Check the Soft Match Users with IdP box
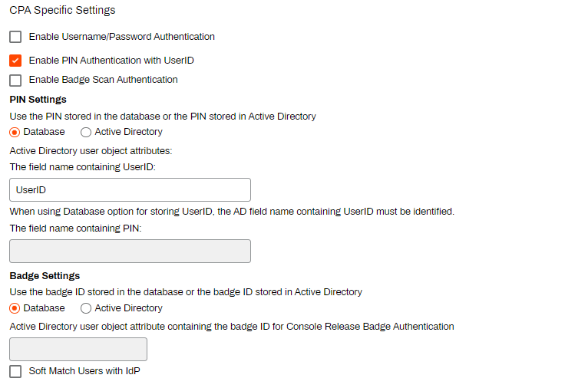The width and height of the screenshot is (588, 388). 15,372
